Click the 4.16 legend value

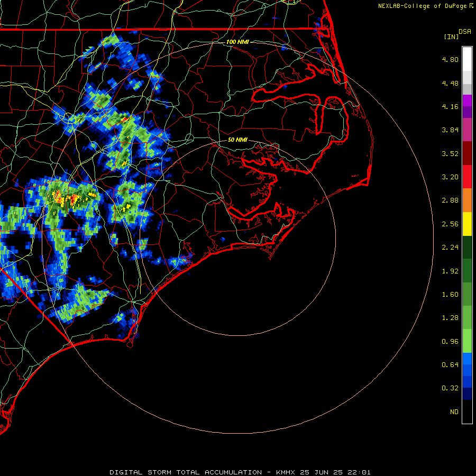pyautogui.click(x=450, y=106)
